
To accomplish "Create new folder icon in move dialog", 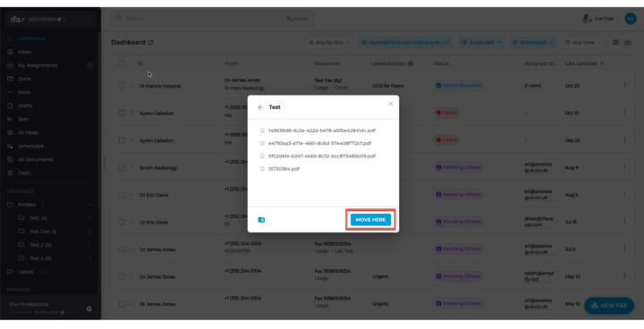I will click(x=261, y=220).
